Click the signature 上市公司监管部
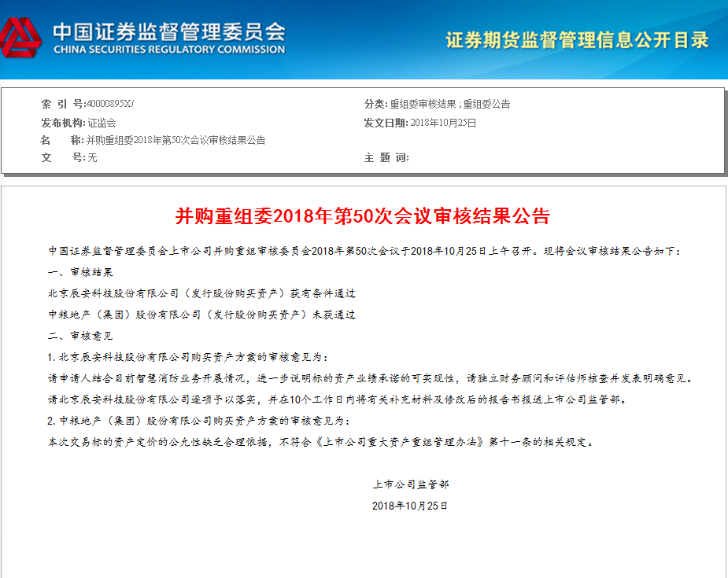728x578 pixels. pos(410,484)
